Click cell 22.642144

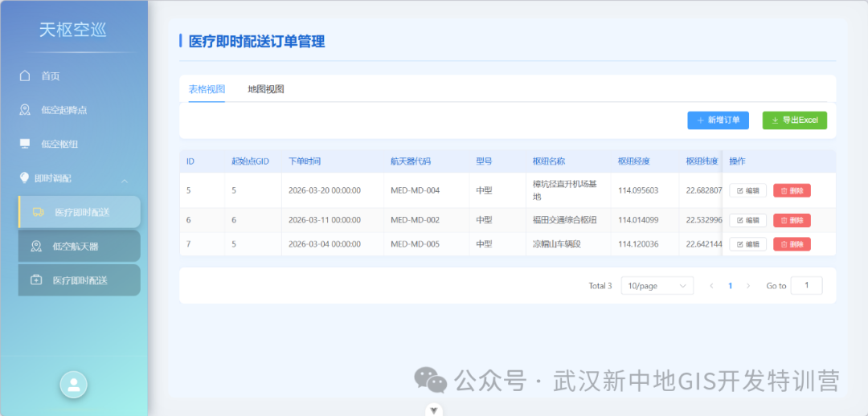click(704, 244)
